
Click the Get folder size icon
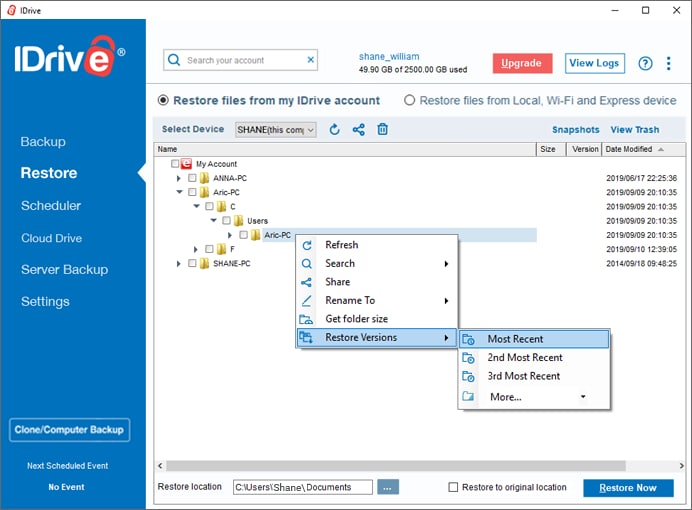tap(306, 319)
